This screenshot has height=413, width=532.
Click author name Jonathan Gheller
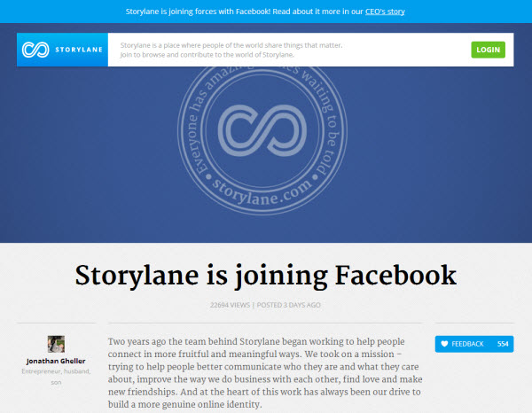[x=56, y=361]
